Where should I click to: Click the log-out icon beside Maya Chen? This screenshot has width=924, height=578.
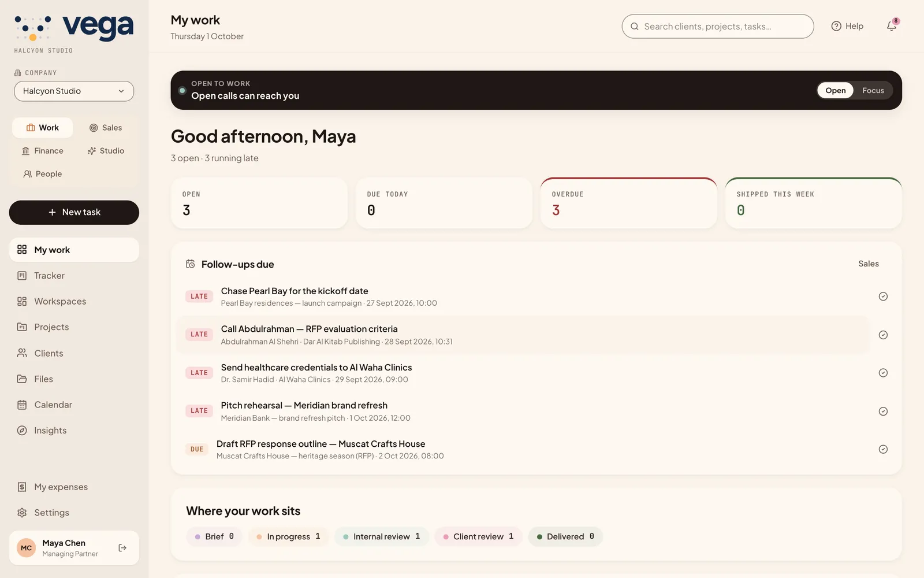coord(122,548)
